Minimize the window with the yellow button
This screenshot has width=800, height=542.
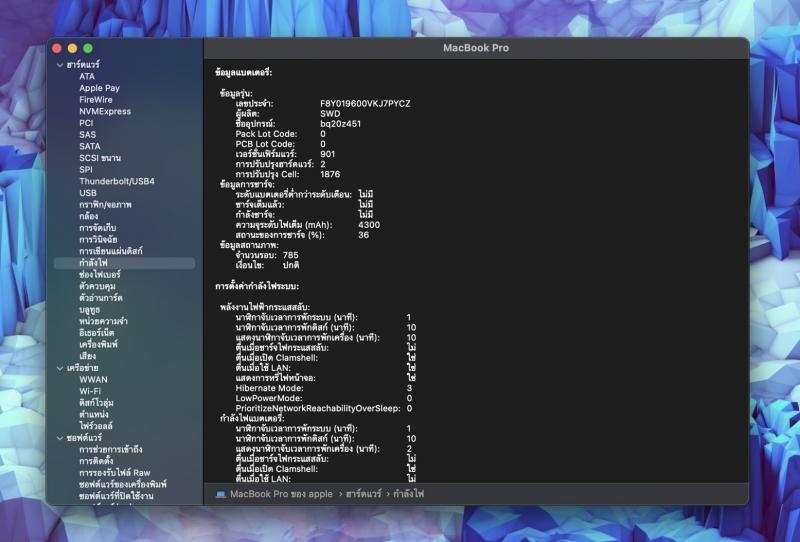click(x=72, y=48)
